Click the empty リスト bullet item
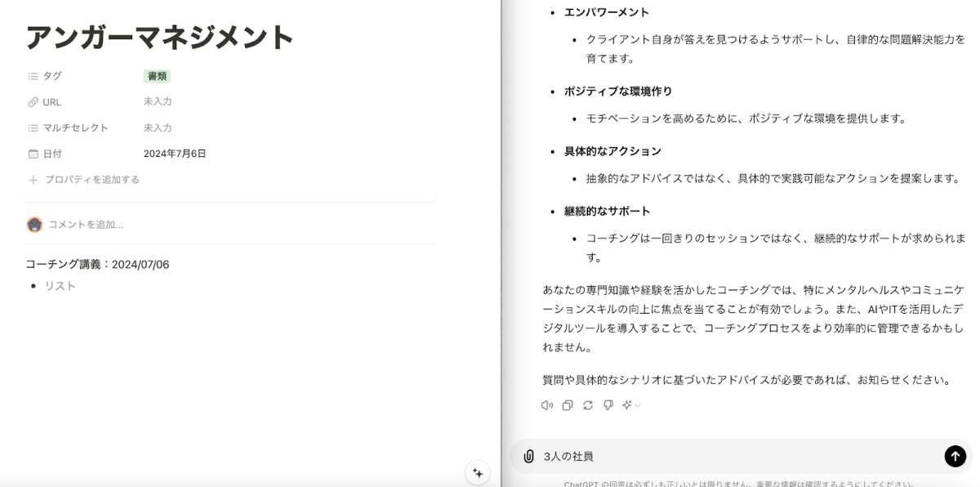The height and width of the screenshot is (487, 980). pos(60,286)
